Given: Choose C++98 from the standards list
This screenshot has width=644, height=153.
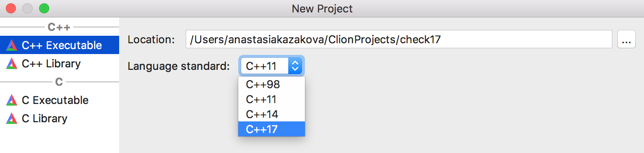Looking at the screenshot, I should point(272,84).
